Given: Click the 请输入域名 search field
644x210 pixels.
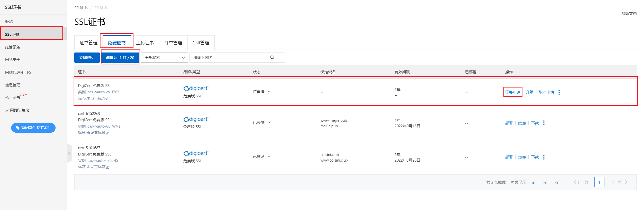Looking at the screenshot, I should tap(225, 58).
